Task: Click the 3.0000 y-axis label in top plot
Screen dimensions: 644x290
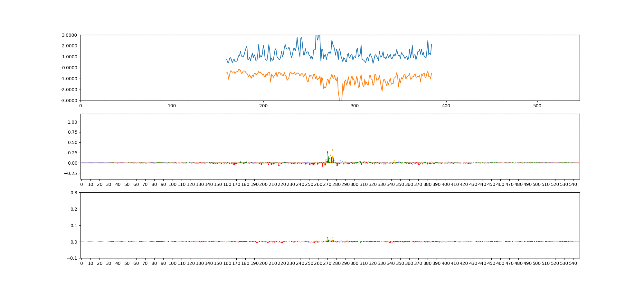Action: [69, 35]
